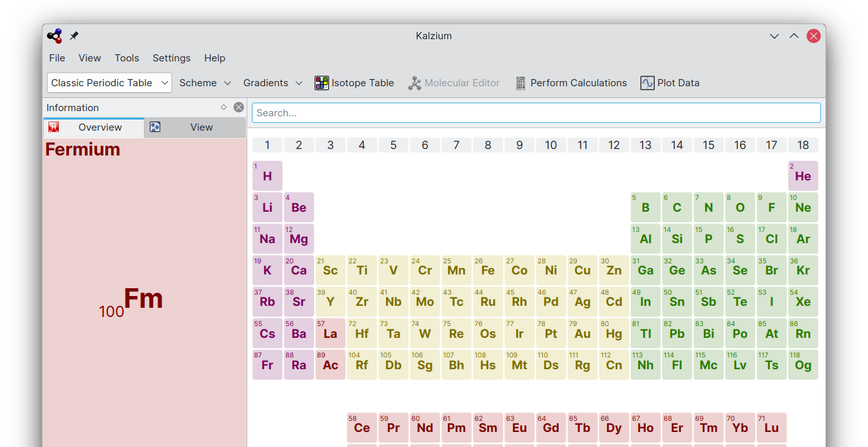Viewport: 868px width, 447px height.
Task: Select the Gold (Au) element
Action: click(x=582, y=333)
